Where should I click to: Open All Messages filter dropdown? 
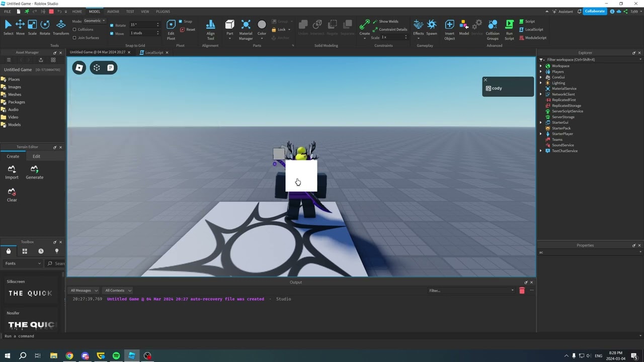coord(84,291)
